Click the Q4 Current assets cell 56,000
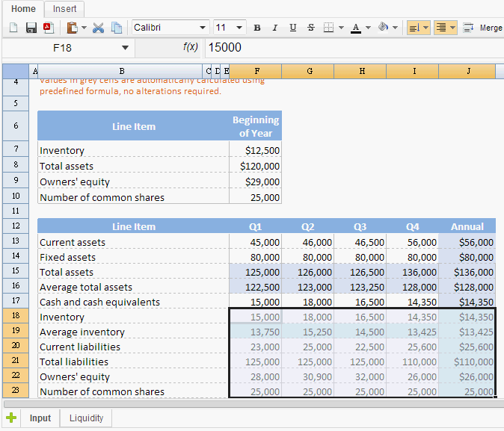Image resolution: width=504 pixels, height=431 pixels. tap(413, 242)
